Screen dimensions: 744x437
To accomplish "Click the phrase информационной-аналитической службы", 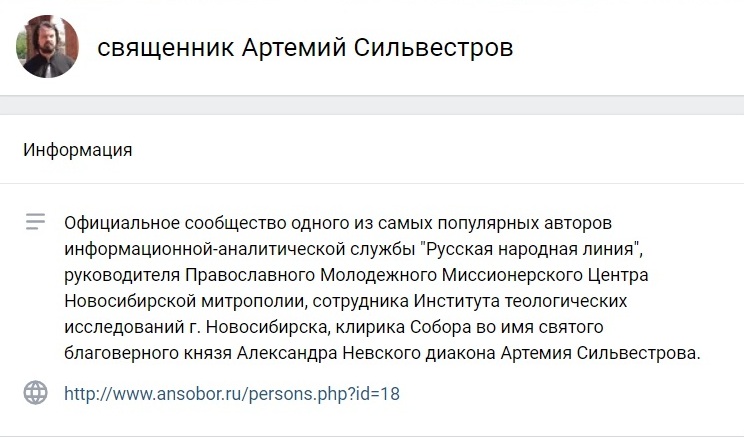I will (240, 249).
